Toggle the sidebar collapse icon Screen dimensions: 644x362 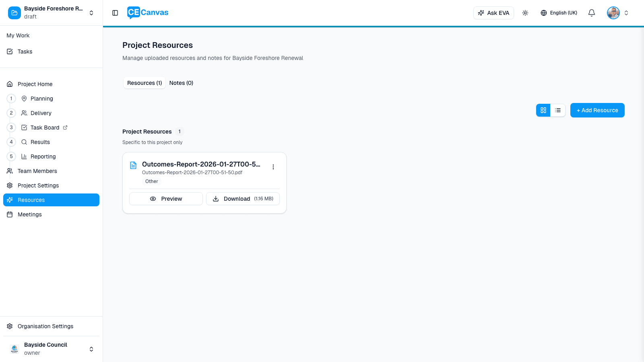click(115, 12)
